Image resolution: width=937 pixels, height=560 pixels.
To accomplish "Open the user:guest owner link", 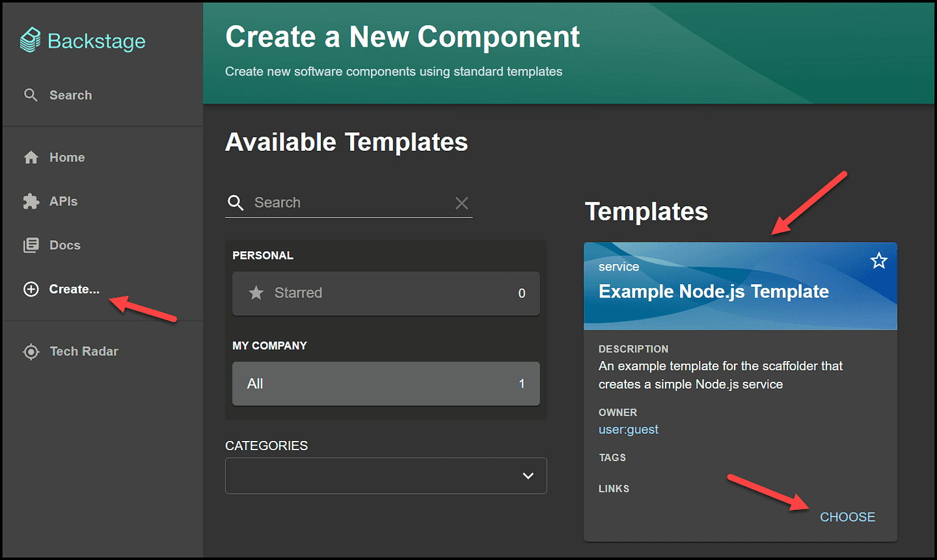I will (x=628, y=429).
